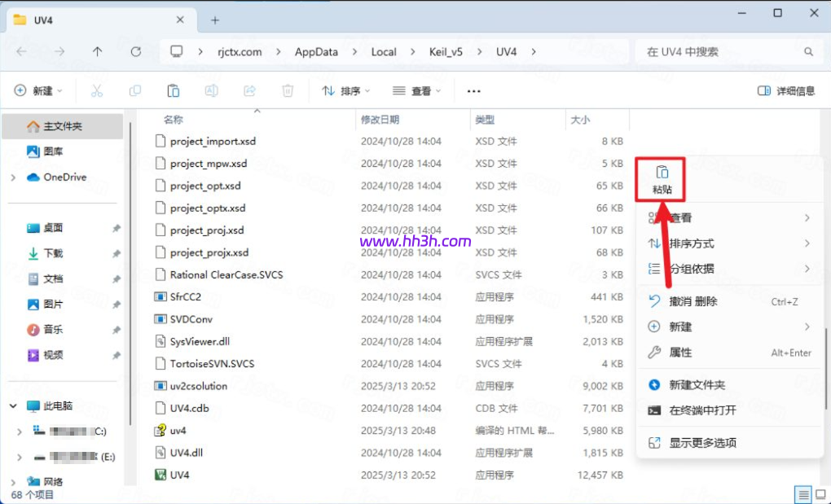Click the delete trash icon in toolbar
Viewport: 831px width, 504px height.
coord(288,91)
